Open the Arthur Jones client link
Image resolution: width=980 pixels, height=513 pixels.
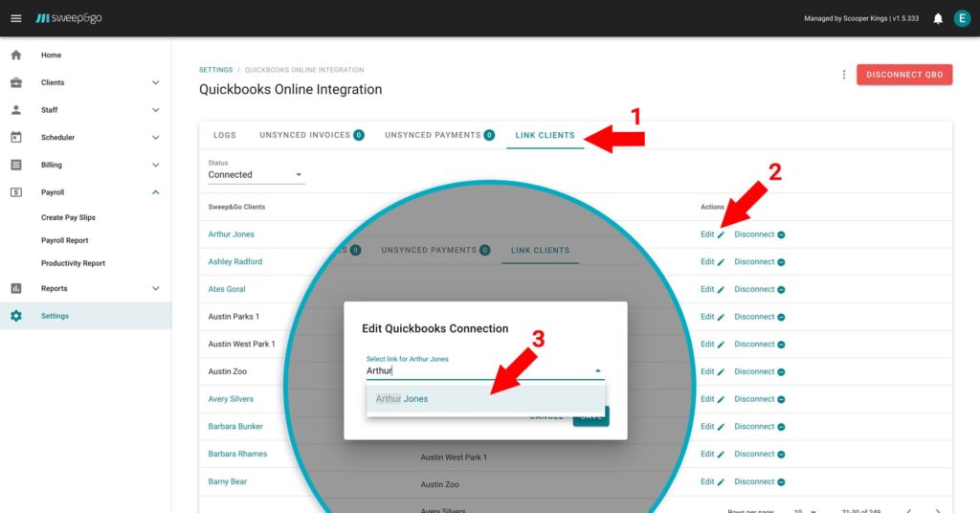(x=231, y=234)
